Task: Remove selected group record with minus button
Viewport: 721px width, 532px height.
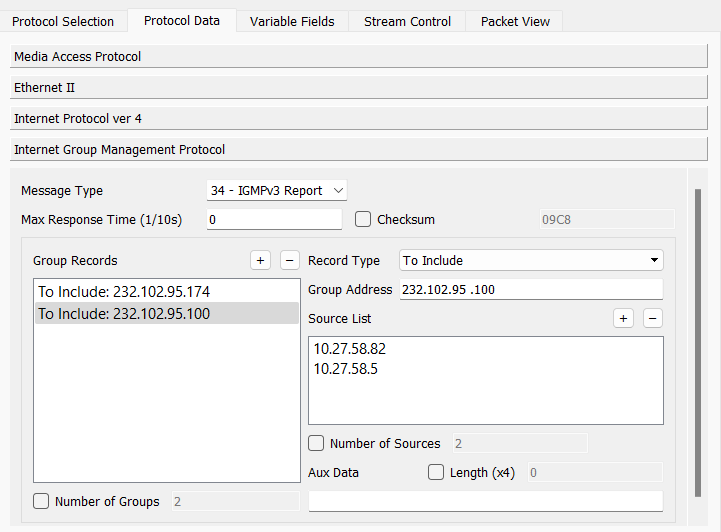Action: coord(290,260)
